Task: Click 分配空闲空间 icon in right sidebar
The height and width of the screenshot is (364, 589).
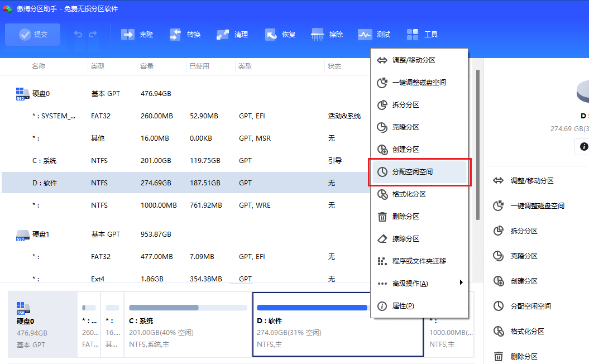Action: pyautogui.click(x=498, y=306)
